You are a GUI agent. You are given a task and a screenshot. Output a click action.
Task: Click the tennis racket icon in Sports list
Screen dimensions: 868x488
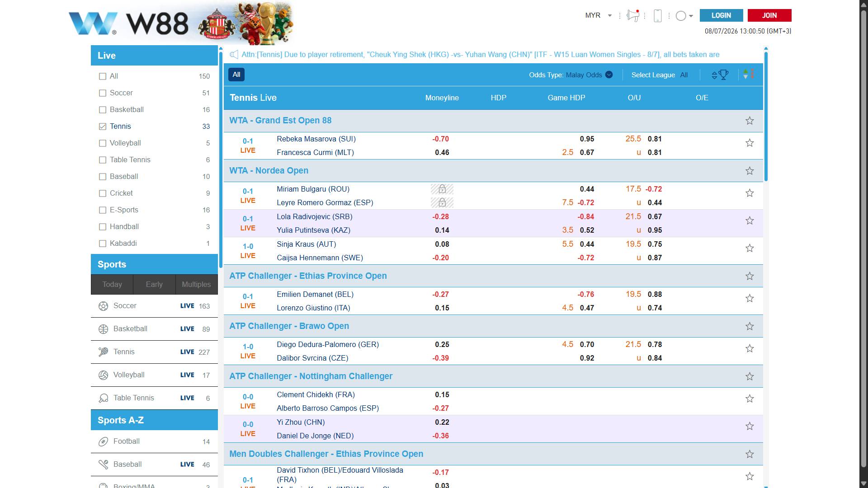tap(103, 352)
